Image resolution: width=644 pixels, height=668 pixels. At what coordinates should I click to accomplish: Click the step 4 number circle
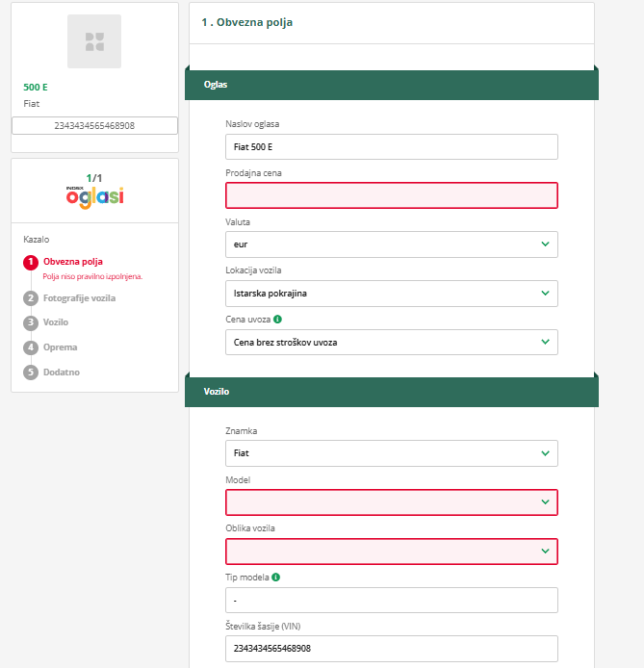click(x=31, y=347)
